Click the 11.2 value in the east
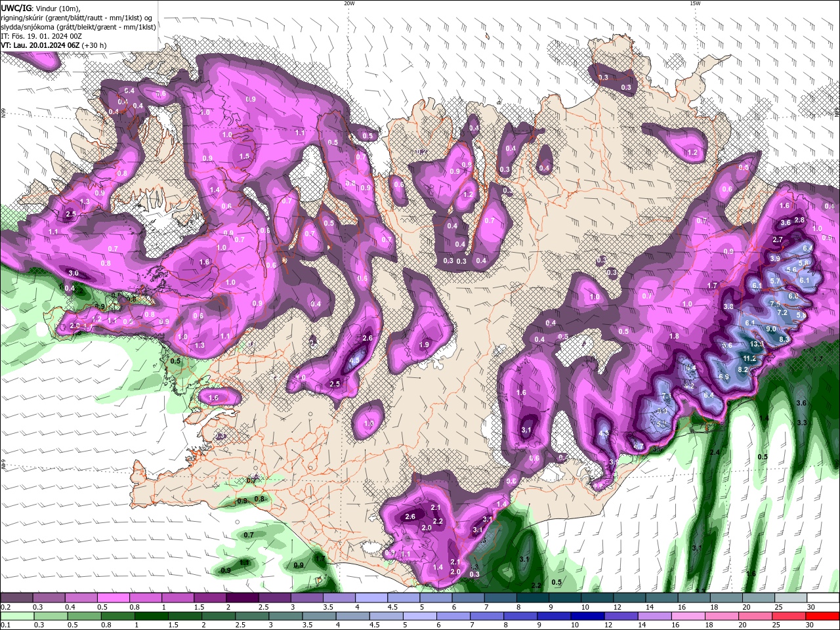This screenshot has width=840, height=630. click(749, 359)
